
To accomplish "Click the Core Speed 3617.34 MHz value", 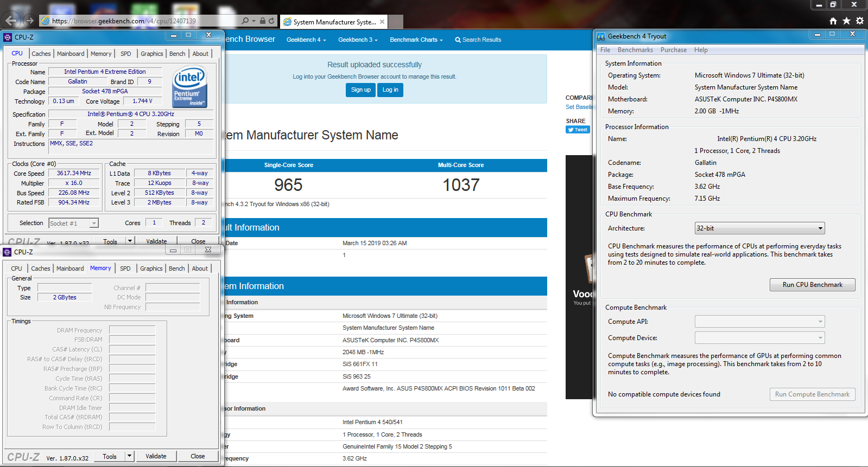I will click(x=74, y=173).
